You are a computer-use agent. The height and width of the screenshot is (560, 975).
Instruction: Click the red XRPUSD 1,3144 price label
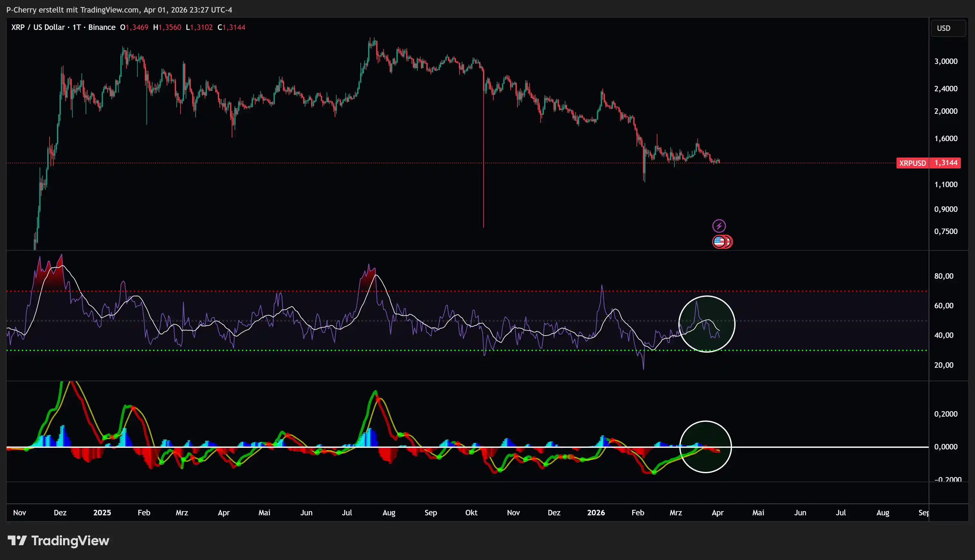[x=928, y=163]
